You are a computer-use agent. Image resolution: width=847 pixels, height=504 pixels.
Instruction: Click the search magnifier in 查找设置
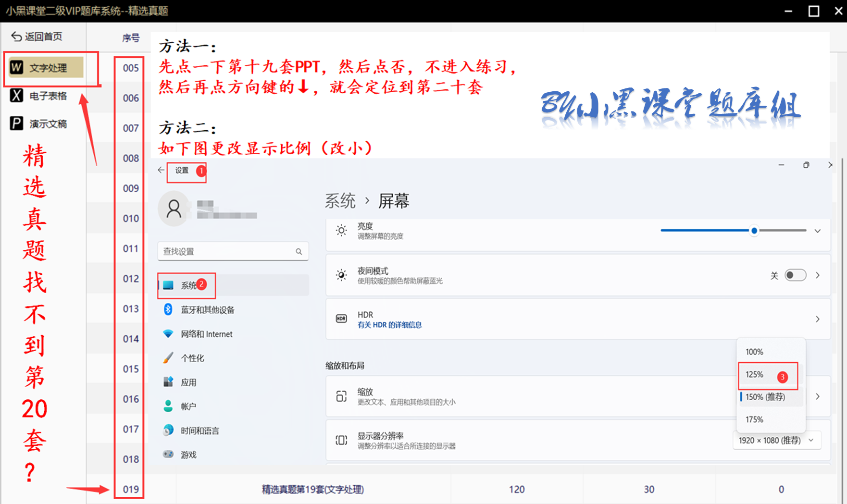pyautogui.click(x=299, y=251)
